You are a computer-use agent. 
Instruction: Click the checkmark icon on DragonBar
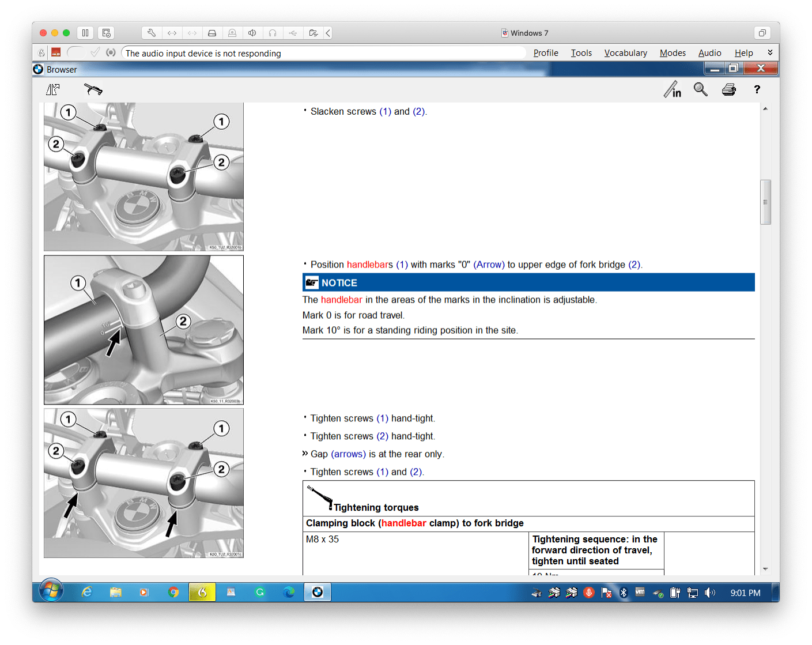tap(95, 52)
